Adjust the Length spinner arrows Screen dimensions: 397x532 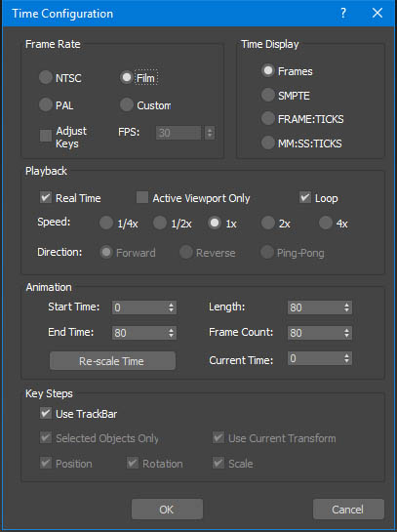pyautogui.click(x=346, y=307)
